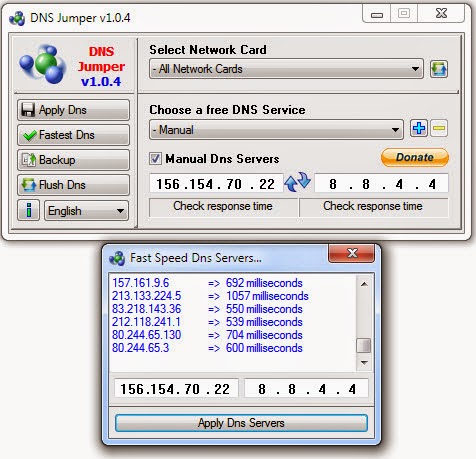476x459 pixels.
Task: Select the 83.218.143.36 result row
Action: click(x=207, y=309)
